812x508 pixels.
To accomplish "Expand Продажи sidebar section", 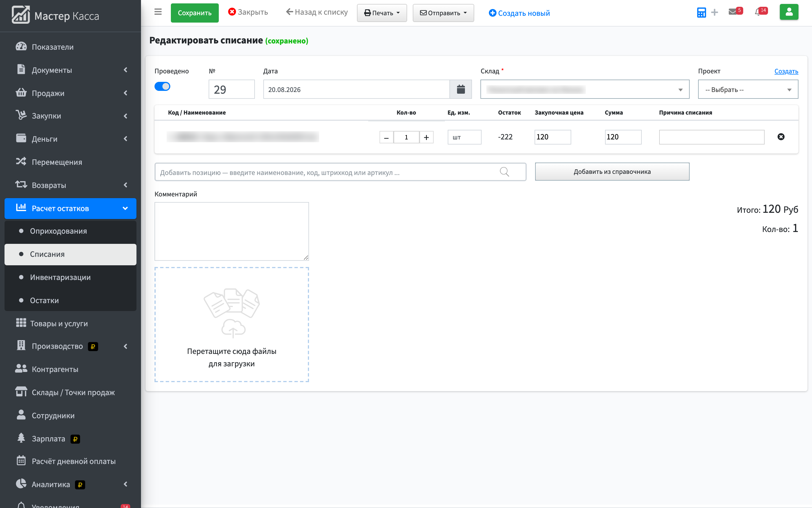I will [x=70, y=93].
